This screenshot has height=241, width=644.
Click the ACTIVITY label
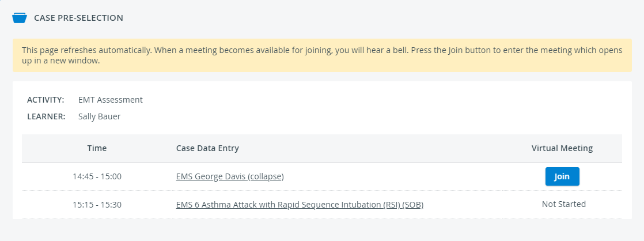[x=46, y=100]
